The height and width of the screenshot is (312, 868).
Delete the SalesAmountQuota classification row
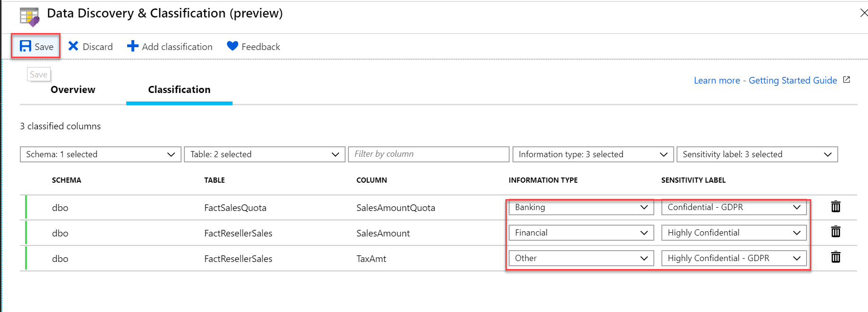pos(835,207)
